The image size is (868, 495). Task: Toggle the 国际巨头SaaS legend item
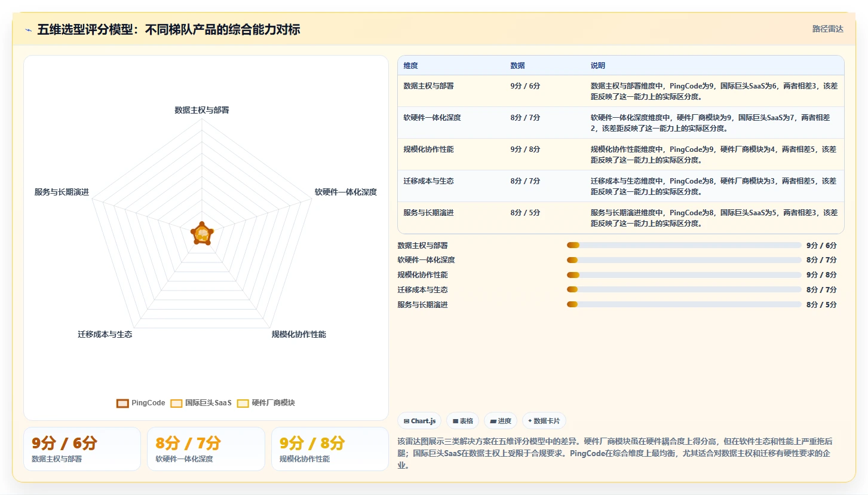click(x=201, y=403)
